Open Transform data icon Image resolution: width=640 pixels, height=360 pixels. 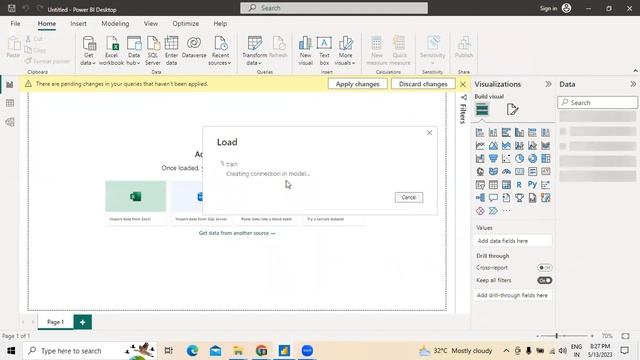point(254,51)
